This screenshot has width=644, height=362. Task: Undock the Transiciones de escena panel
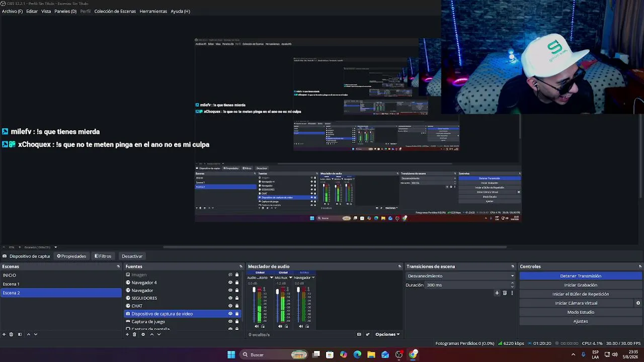click(513, 266)
